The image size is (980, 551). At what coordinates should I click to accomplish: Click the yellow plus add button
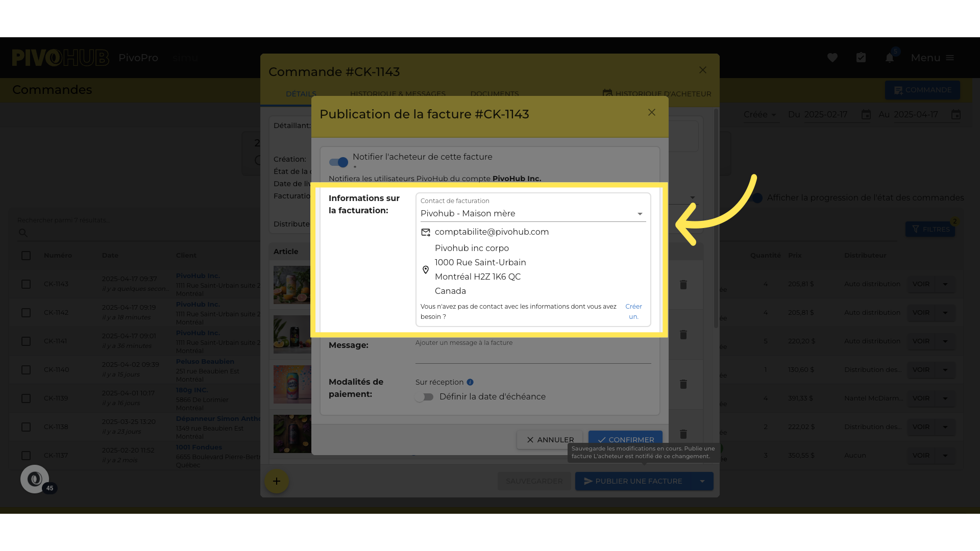point(277,481)
